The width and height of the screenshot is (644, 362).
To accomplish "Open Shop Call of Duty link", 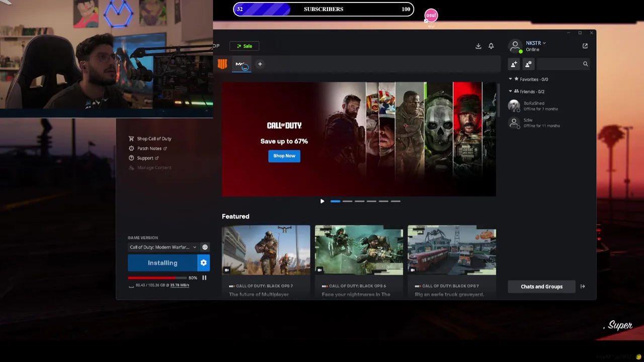I will coord(150,139).
